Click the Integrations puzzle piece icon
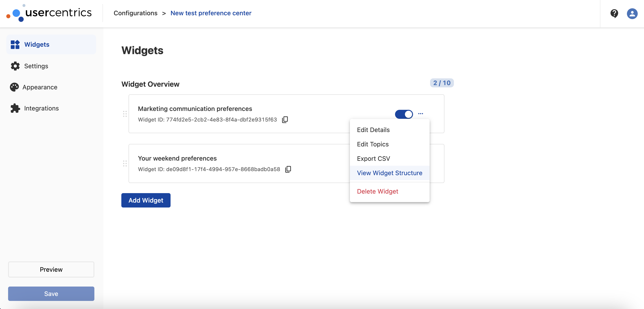This screenshot has height=309, width=644. coord(15,108)
